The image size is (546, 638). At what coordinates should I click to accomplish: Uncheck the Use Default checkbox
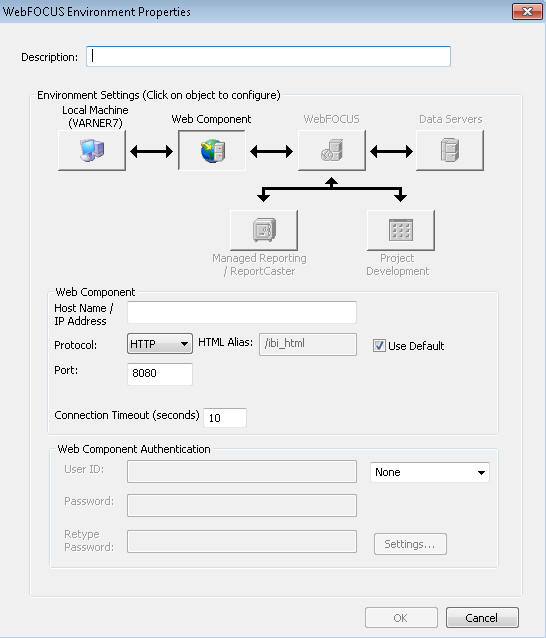point(379,346)
